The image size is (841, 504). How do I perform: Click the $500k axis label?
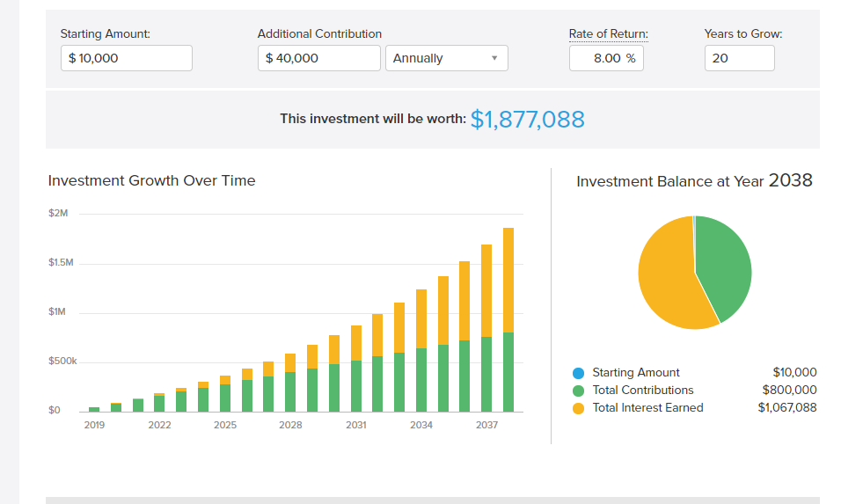[62, 362]
